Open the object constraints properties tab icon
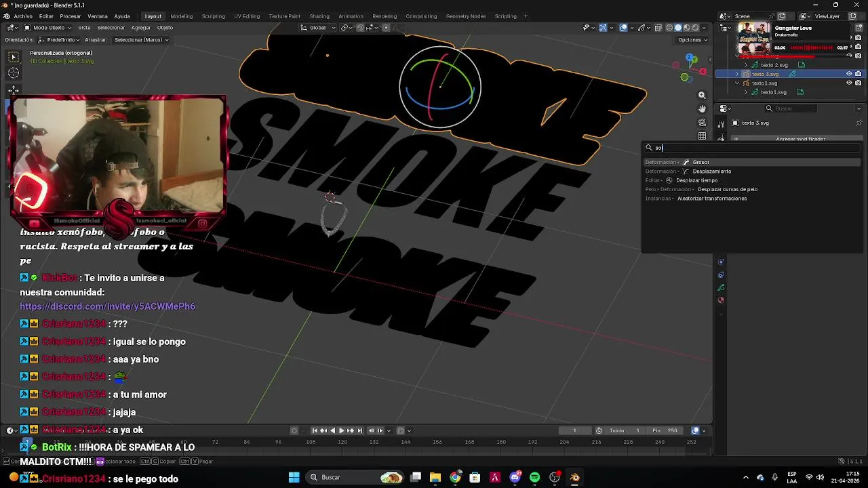Viewport: 868px width, 488px height. (721, 275)
